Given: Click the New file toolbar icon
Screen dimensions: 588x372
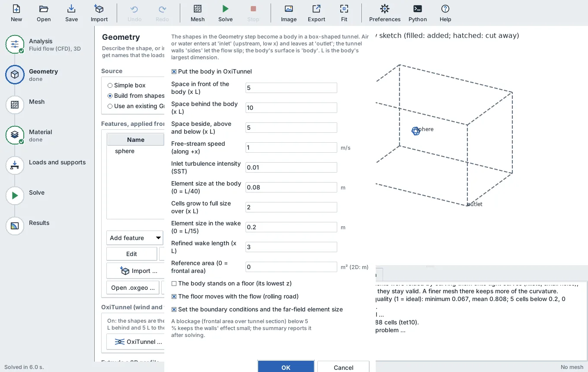Looking at the screenshot, I should coord(16,13).
